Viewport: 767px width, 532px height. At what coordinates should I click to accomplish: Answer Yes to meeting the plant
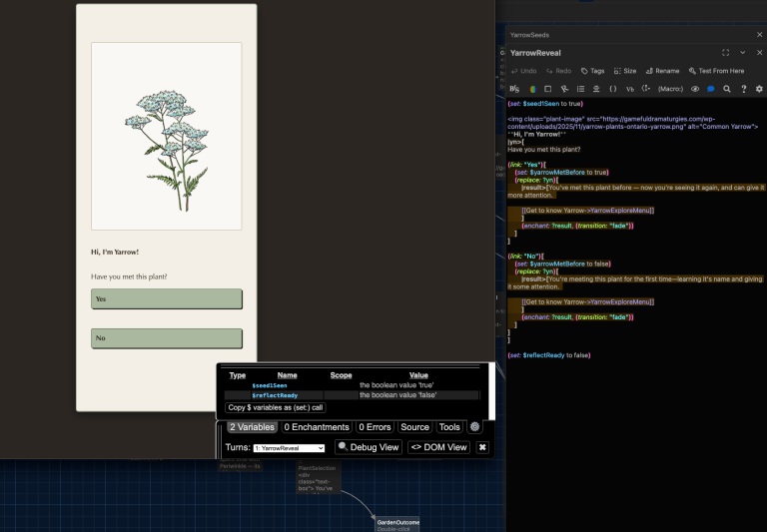coord(167,298)
